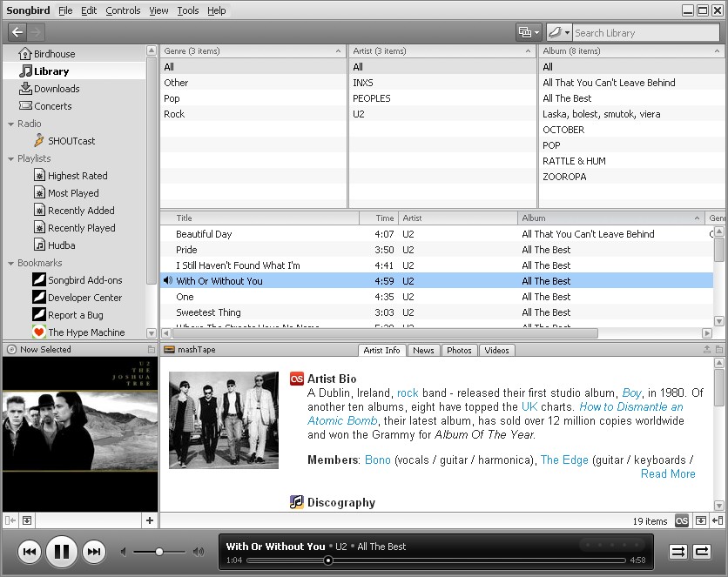Open the Birdhouse home icon
The image size is (728, 577).
point(25,54)
